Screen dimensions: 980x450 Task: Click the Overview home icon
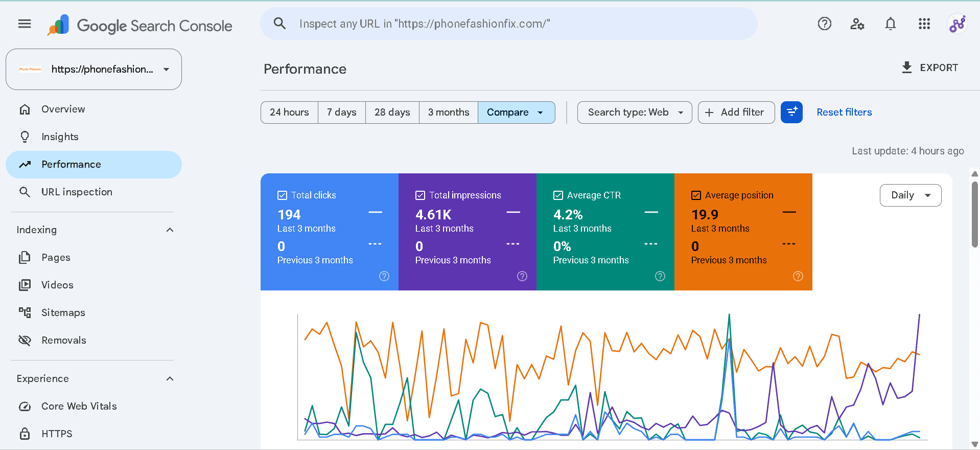[25, 109]
